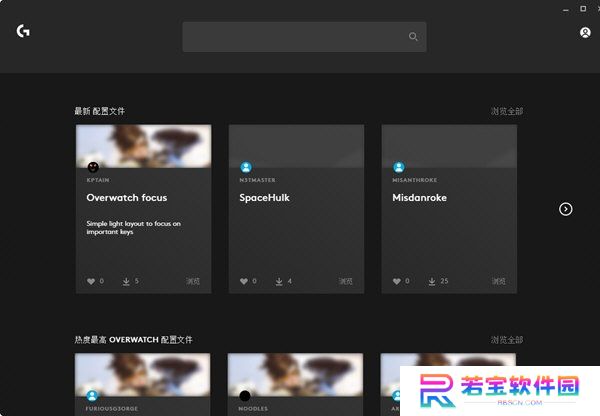The width and height of the screenshot is (600, 416).
Task: Click 浏览 on Misdanroke card
Action: (x=499, y=281)
